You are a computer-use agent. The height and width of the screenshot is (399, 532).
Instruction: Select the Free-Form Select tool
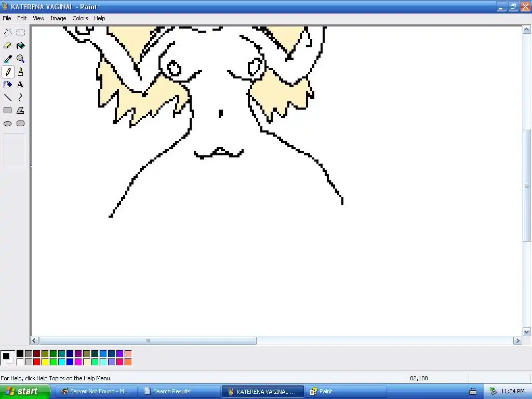(x=8, y=33)
